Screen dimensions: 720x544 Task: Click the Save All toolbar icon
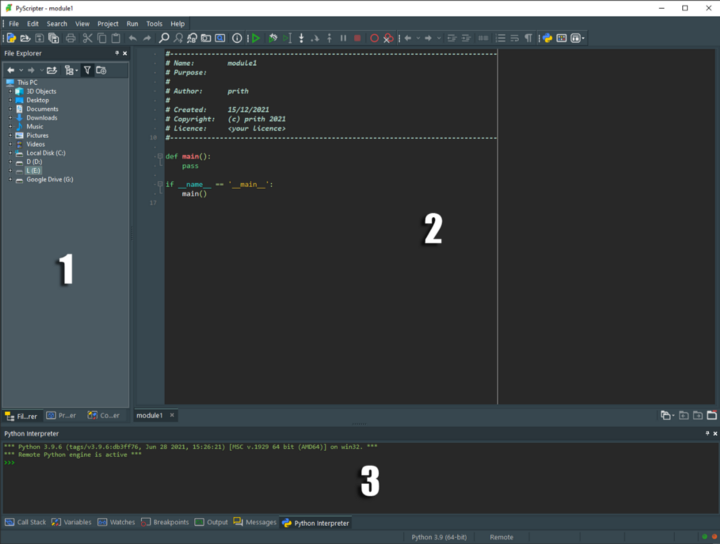click(54, 39)
